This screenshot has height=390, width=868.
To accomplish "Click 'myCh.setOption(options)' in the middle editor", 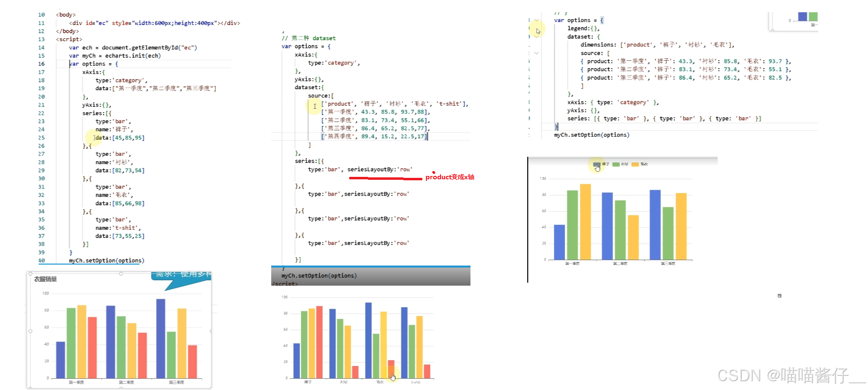I will click(319, 276).
